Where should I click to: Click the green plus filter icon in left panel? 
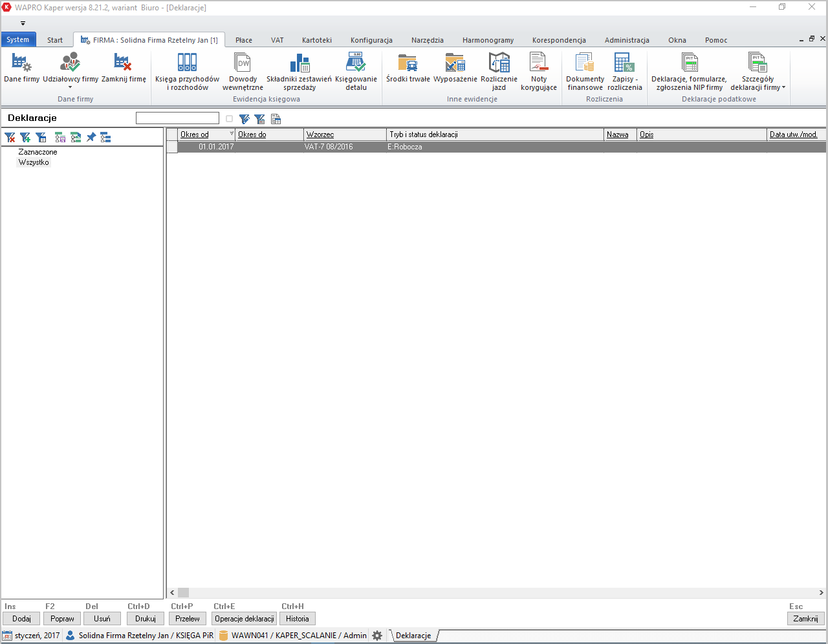25,137
